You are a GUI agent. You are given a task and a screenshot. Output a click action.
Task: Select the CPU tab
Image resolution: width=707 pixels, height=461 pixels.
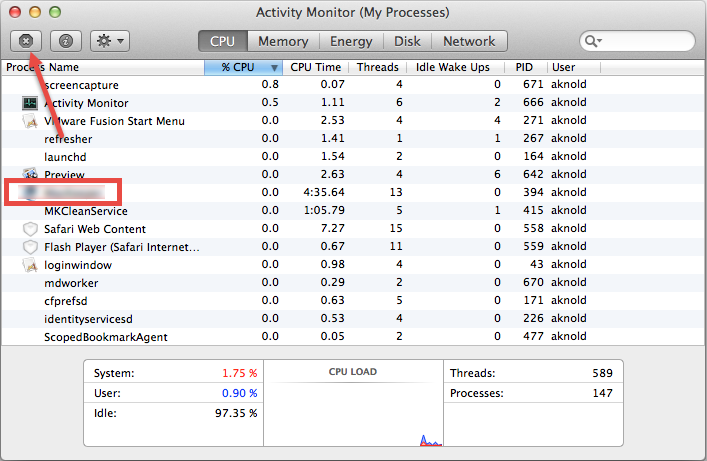222,41
